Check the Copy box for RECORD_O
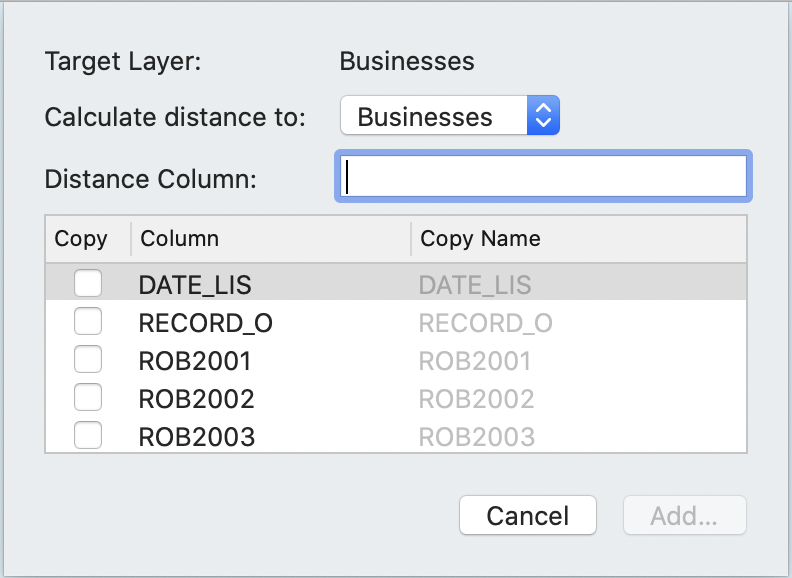The width and height of the screenshot is (792, 578). tap(88, 321)
